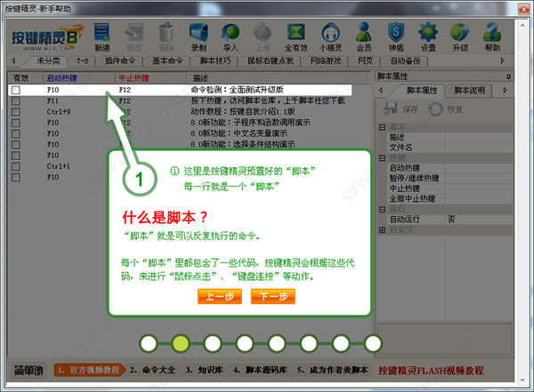Screen dimensions: 534x392
Task: Open 2、命令大全 link
Action: 152,370
